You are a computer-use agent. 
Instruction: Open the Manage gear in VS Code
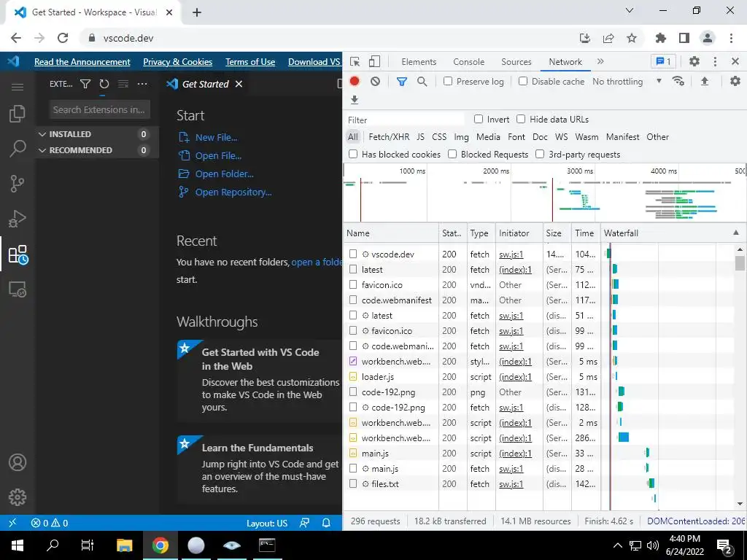click(x=18, y=497)
